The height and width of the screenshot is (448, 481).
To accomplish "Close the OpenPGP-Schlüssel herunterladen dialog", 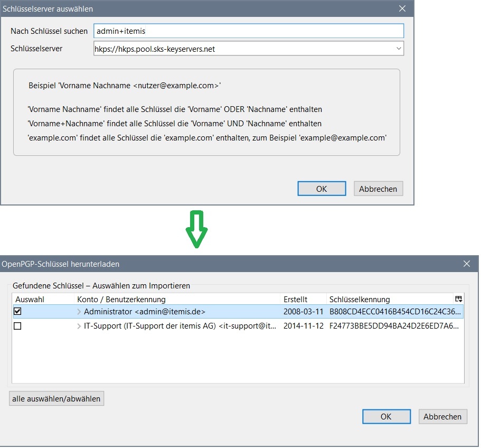I will tap(466, 264).
